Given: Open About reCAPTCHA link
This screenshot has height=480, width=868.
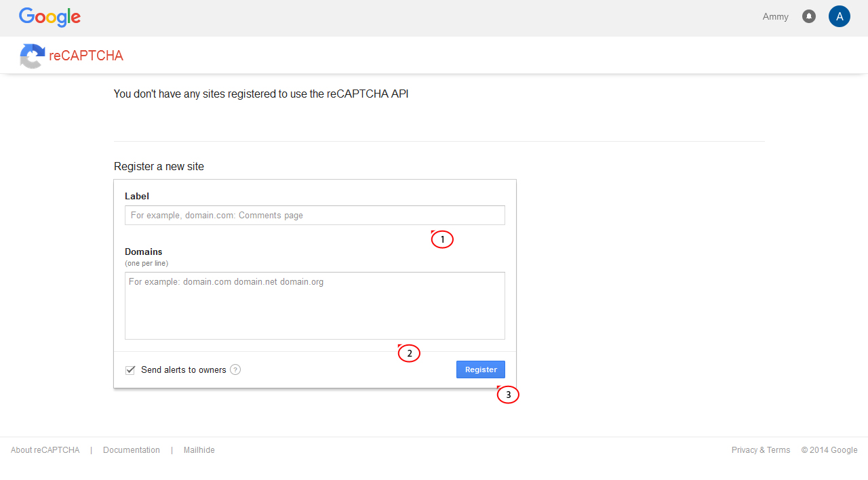Looking at the screenshot, I should coord(45,450).
